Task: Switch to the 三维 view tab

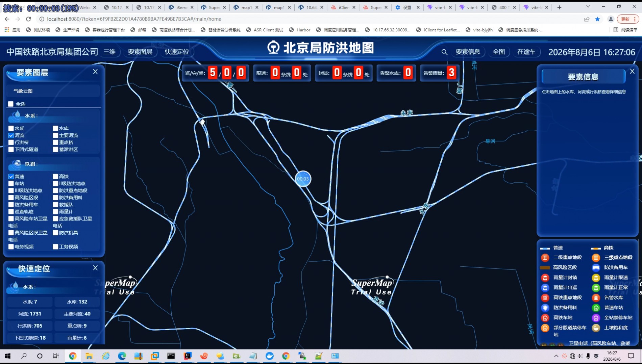Action: tap(109, 52)
